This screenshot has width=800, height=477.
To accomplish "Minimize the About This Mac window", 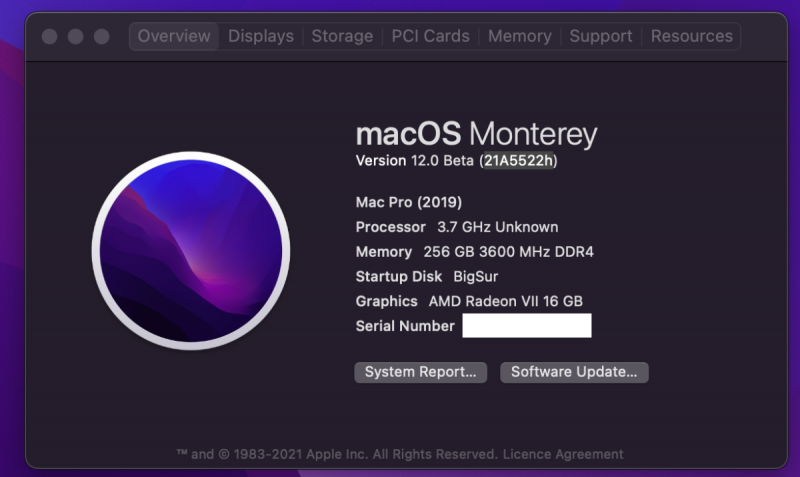I will [x=76, y=37].
